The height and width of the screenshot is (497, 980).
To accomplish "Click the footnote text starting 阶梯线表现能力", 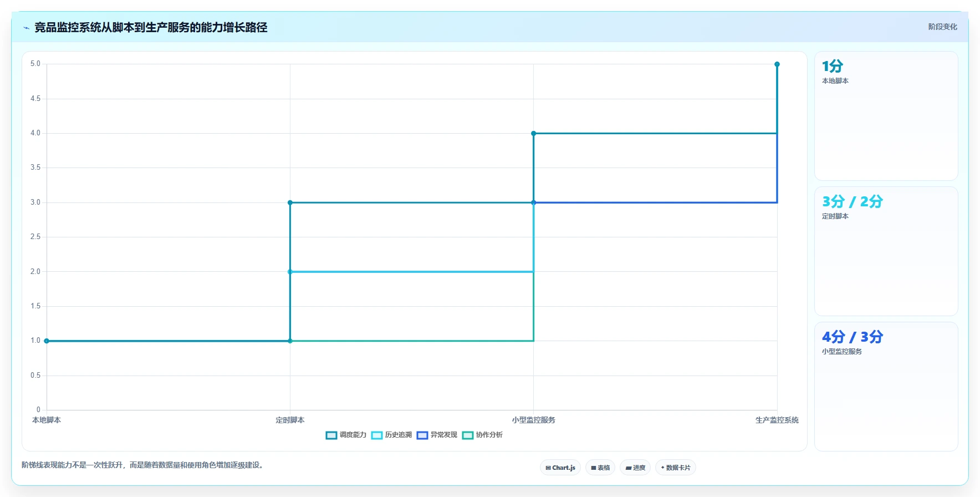I will [144, 465].
